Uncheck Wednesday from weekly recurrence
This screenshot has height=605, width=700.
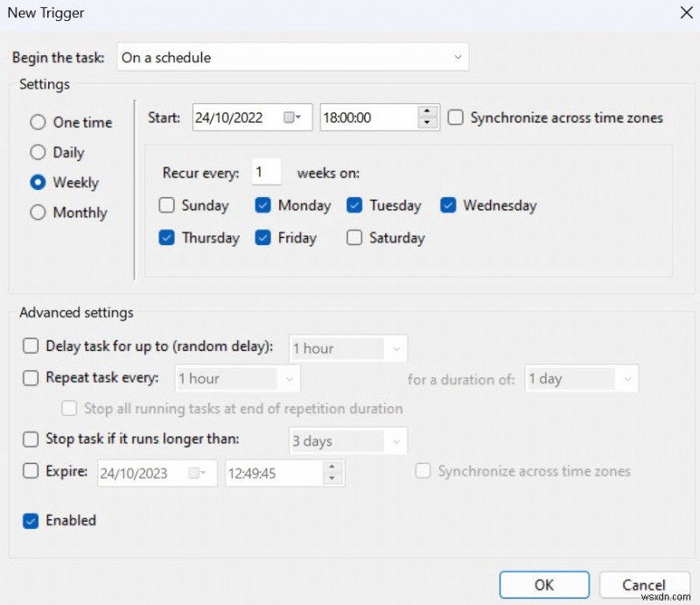coord(448,205)
